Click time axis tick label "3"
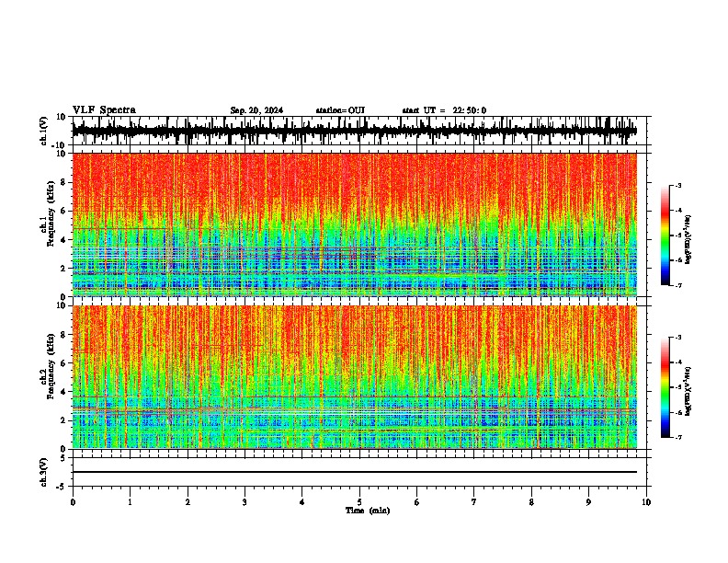Viewport: 728px width, 563px height. coord(245,502)
